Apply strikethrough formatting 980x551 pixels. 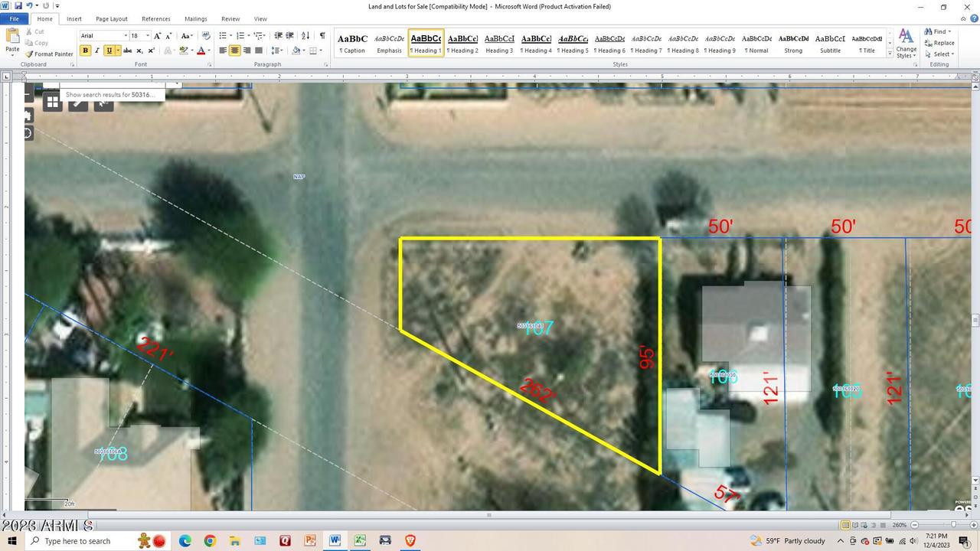point(127,51)
